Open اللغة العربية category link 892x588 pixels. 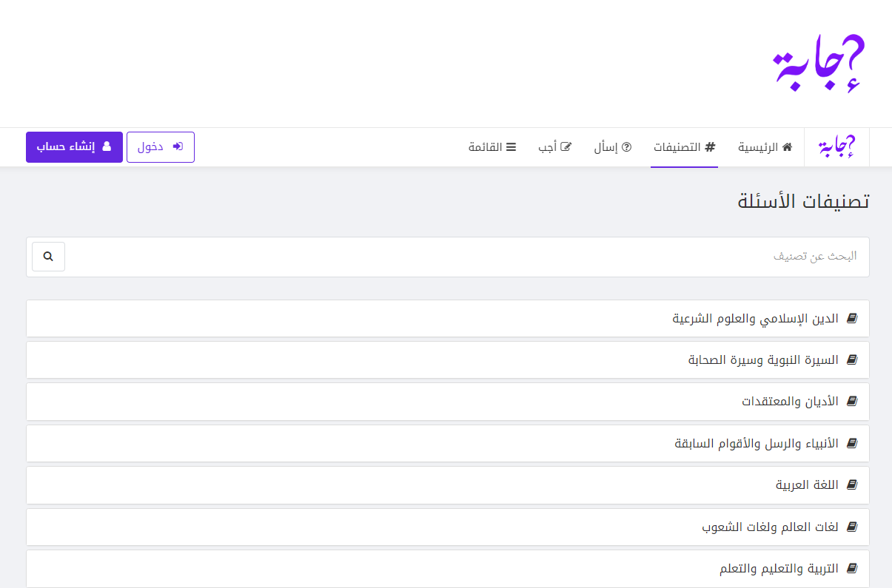pyautogui.click(x=807, y=485)
